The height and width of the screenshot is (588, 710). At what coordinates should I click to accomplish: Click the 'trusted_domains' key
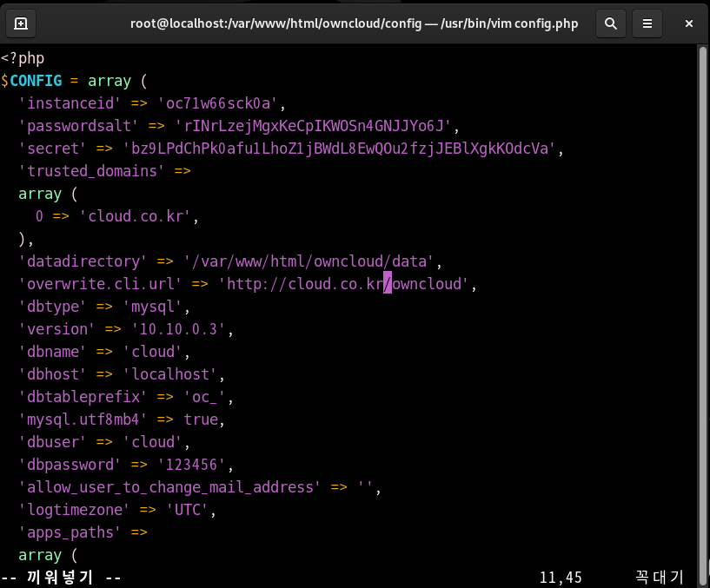pos(91,171)
